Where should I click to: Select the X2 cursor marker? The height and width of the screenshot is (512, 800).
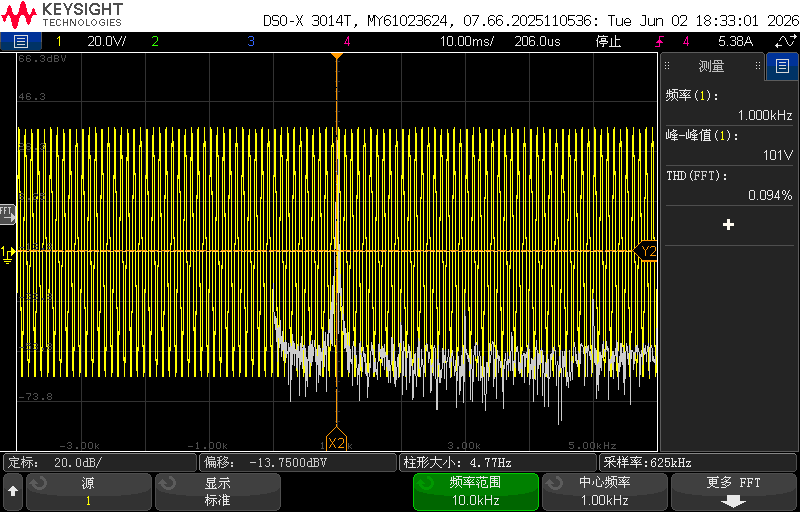pyautogui.click(x=337, y=443)
